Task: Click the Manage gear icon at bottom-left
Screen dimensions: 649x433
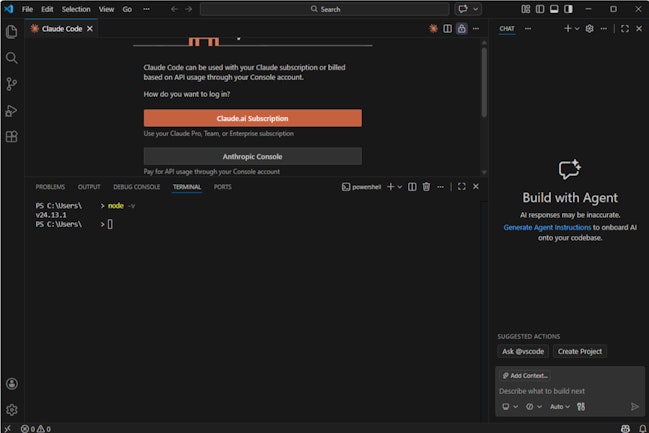Action: point(12,409)
